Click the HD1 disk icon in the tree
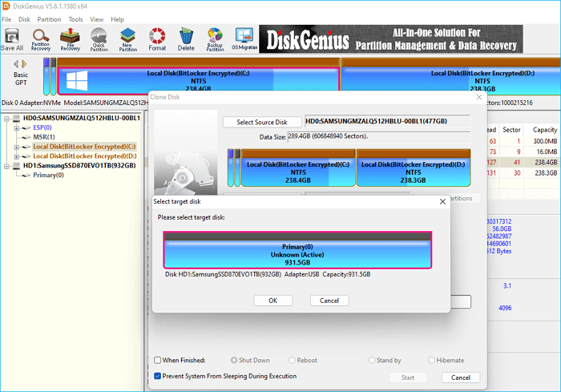Screen dimensions: 561x392 [x=17, y=166]
